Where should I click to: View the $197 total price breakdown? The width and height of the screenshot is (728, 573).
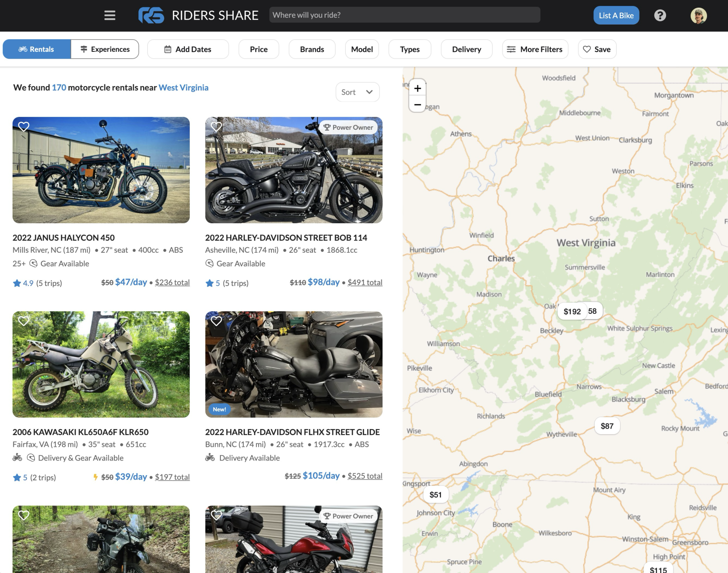[x=172, y=477]
